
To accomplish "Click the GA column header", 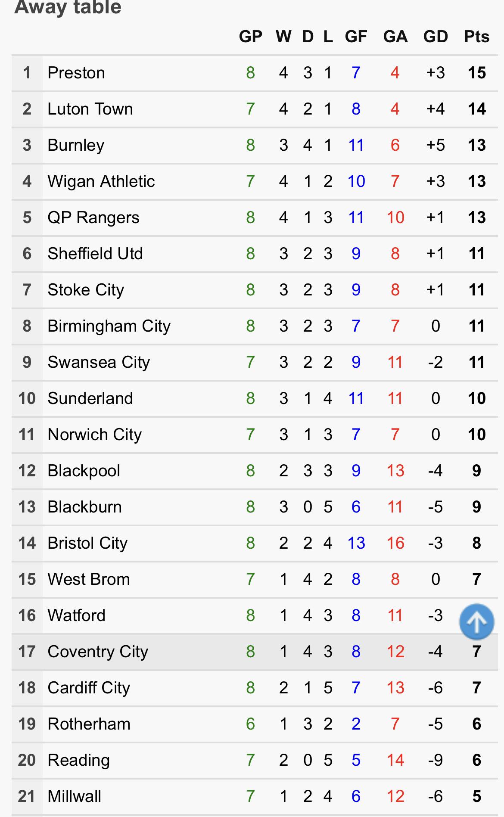I will (x=395, y=37).
